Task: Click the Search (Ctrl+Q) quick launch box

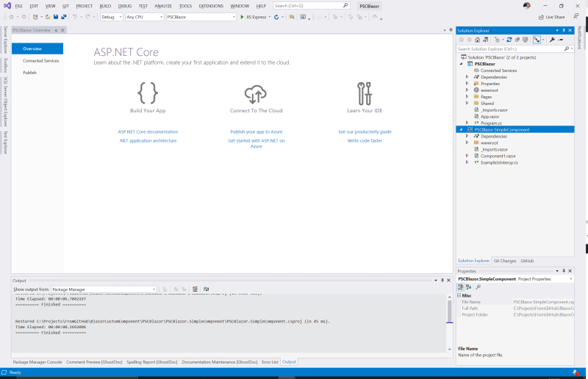Action: [311, 6]
